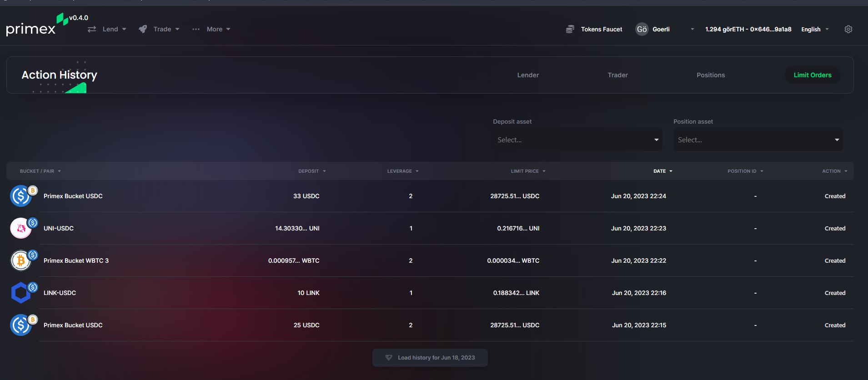This screenshot has width=868, height=380.
Task: Sort by Action column header
Action: coord(835,171)
